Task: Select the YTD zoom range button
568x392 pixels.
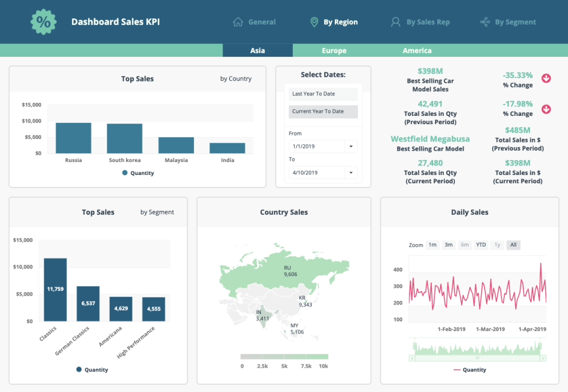Action: click(x=481, y=245)
